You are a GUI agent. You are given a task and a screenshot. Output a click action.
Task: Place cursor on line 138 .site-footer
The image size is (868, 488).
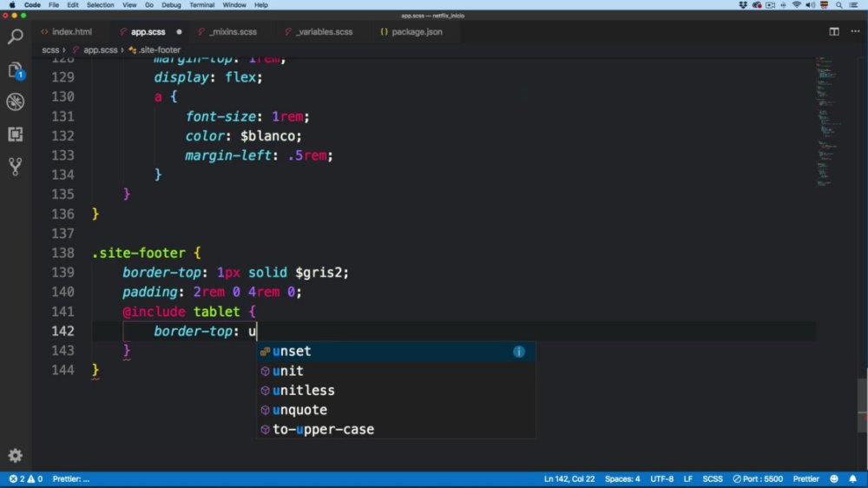click(x=138, y=254)
